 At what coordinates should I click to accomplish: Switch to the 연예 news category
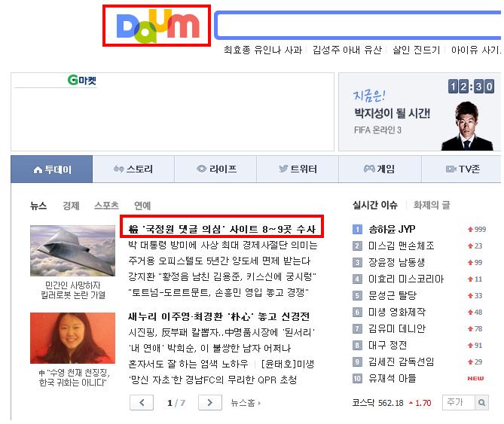(x=142, y=206)
